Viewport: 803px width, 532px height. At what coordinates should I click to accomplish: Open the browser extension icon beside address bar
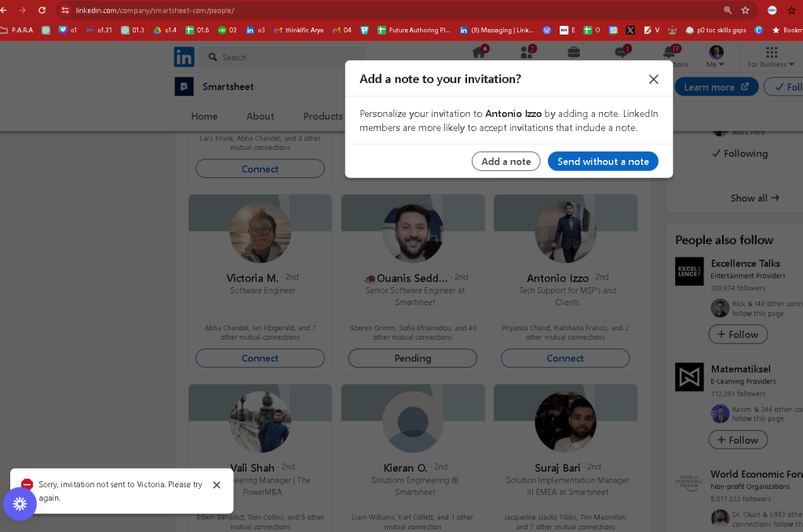tap(772, 10)
